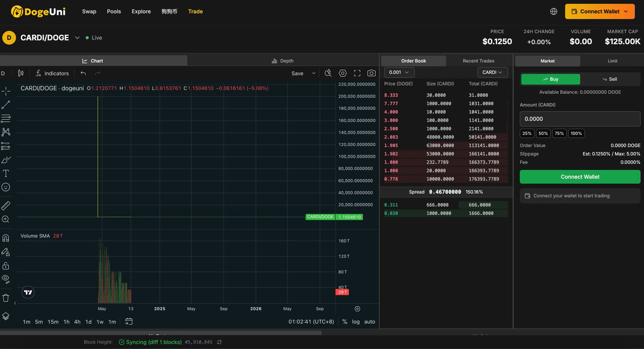Select the Buy side toggle

tap(551, 79)
